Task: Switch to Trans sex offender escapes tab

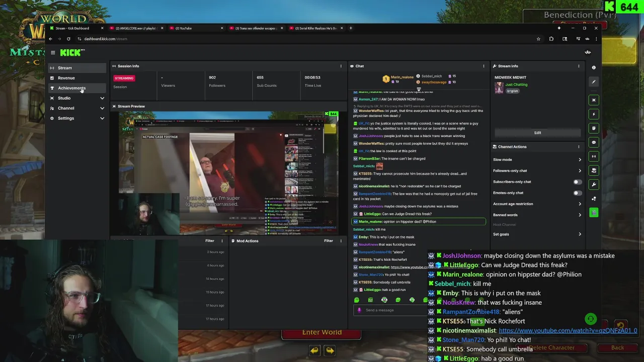Action: [256, 28]
